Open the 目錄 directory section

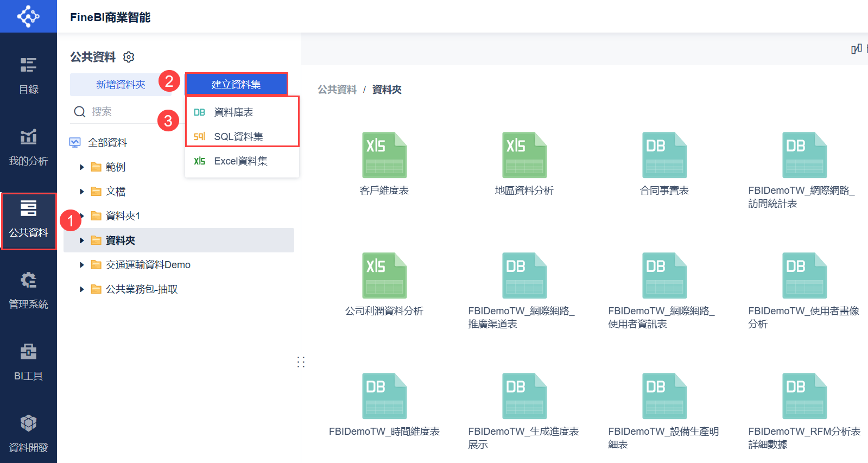click(28, 75)
